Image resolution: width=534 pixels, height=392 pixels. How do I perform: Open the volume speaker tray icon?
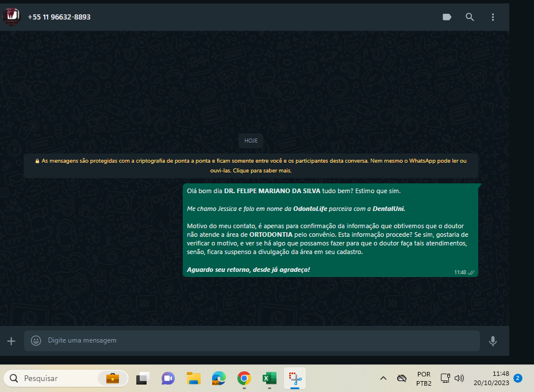tap(459, 378)
